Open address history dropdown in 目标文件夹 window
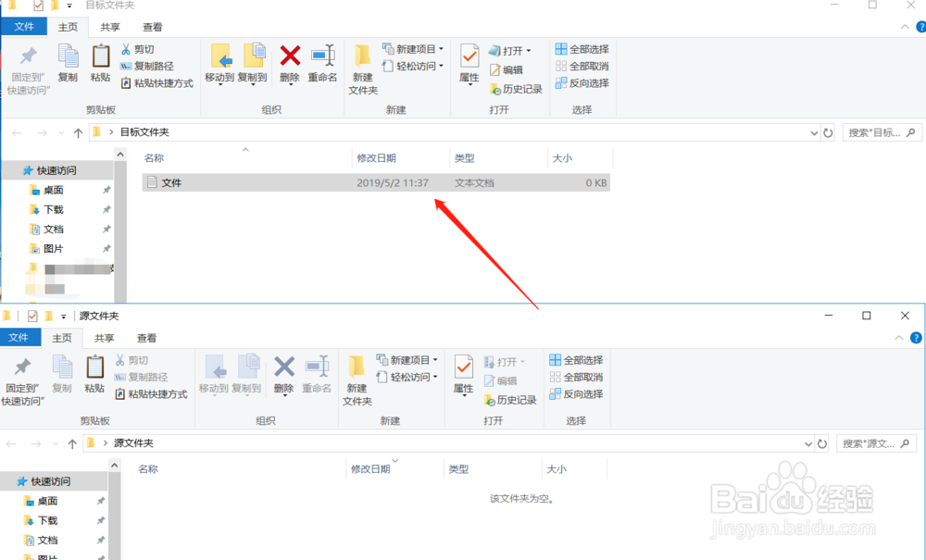This screenshot has height=560, width=926. (814, 133)
